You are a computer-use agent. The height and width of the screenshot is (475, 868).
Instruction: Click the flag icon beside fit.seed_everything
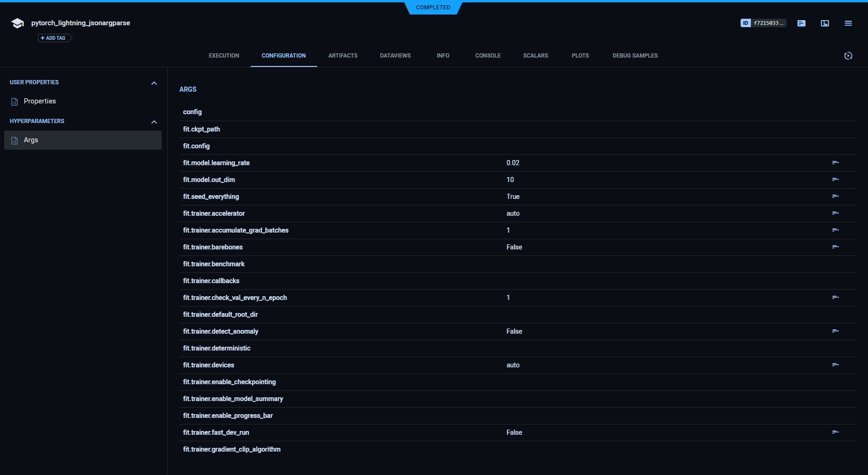click(x=836, y=196)
